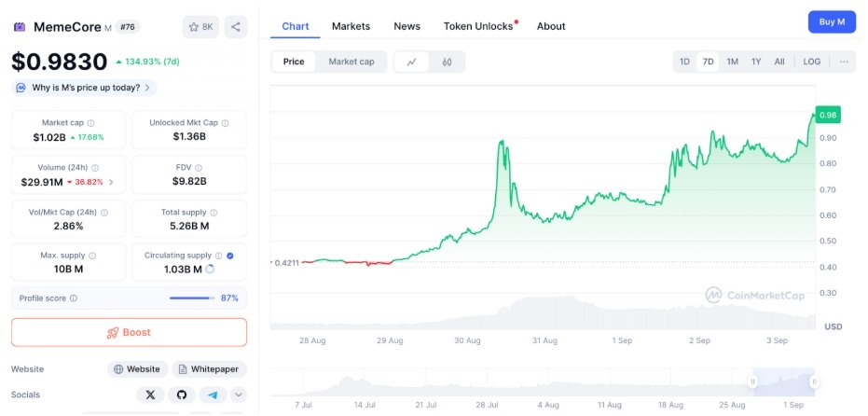This screenshot has width=868, height=416.
Task: Click Total supply info icon
Action: [214, 212]
